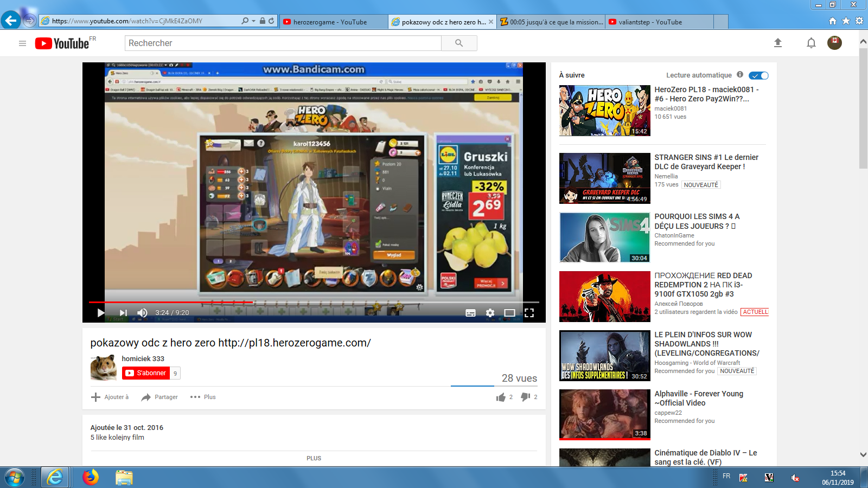Switch to herozerogame - YouTube tab
The height and width of the screenshot is (488, 868).
click(x=334, y=22)
